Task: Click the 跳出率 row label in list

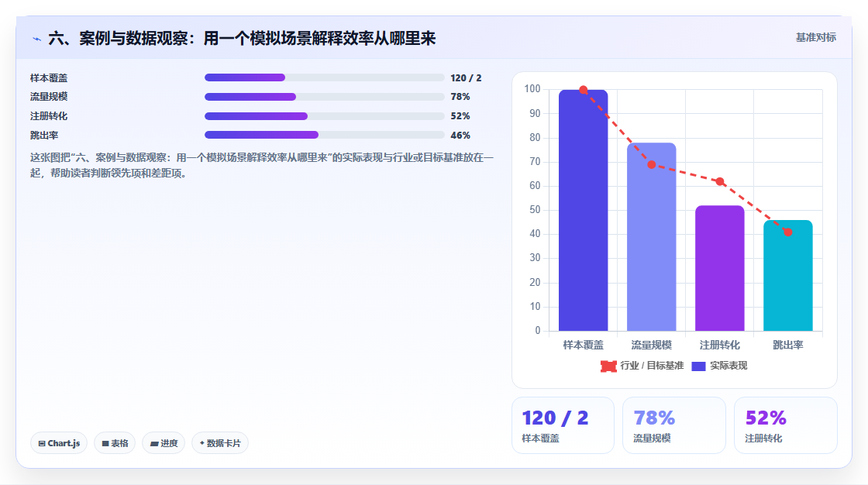Action: (44, 136)
